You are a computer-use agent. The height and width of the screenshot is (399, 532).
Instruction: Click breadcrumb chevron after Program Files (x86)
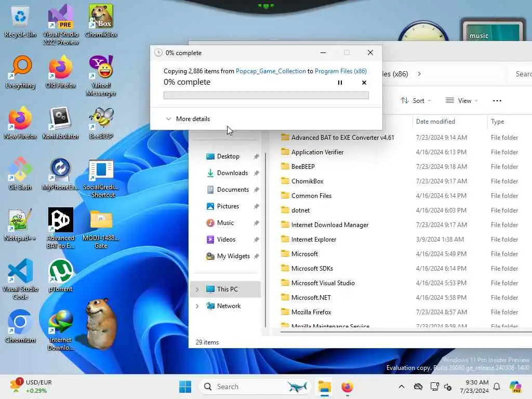(419, 74)
